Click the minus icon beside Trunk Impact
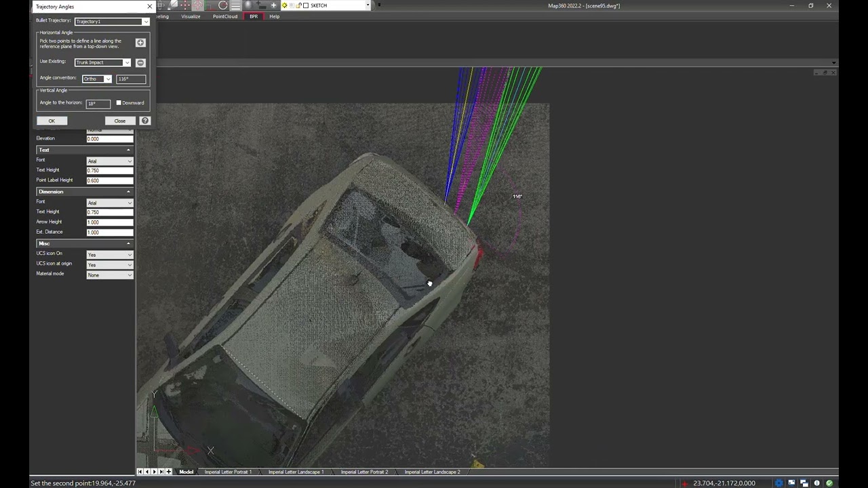The width and height of the screenshot is (868, 488). [x=140, y=62]
